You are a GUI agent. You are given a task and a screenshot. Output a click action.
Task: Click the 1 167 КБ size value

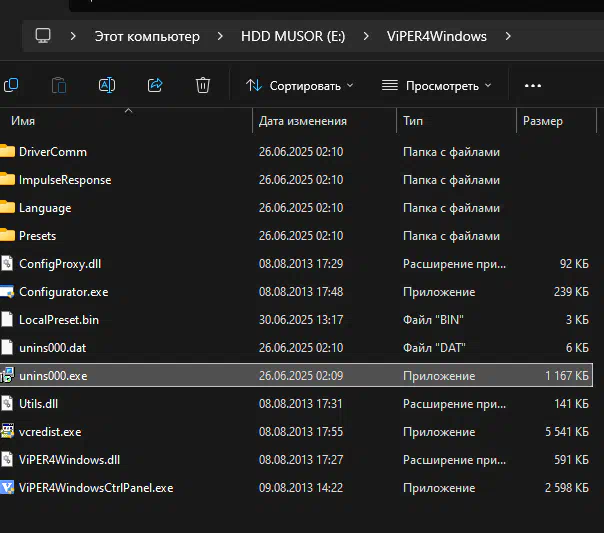pyautogui.click(x=567, y=376)
